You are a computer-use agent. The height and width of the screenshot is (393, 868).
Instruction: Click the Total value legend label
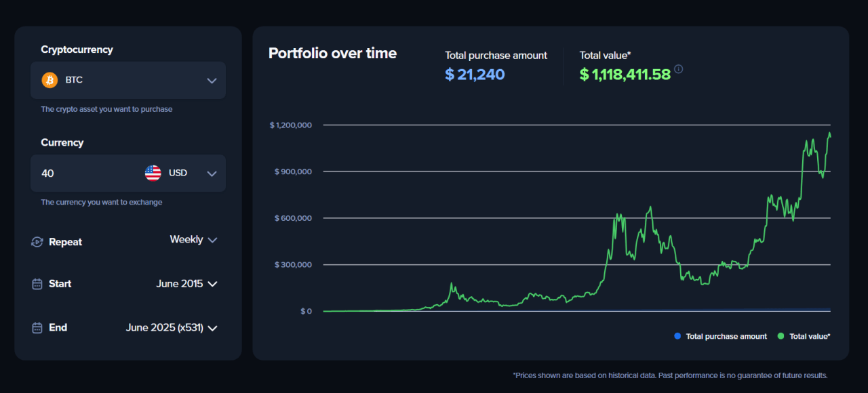(x=810, y=336)
